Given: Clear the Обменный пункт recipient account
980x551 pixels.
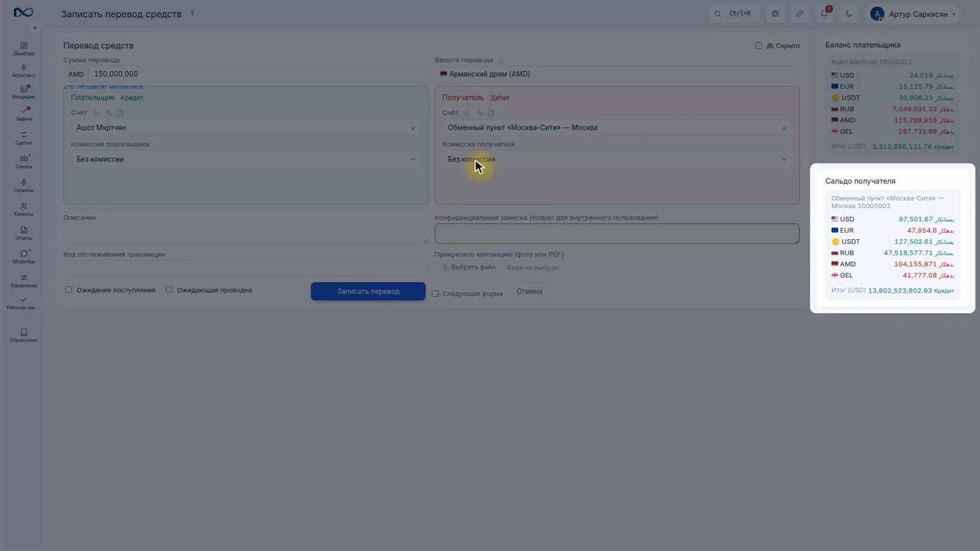Looking at the screenshot, I should (x=784, y=129).
